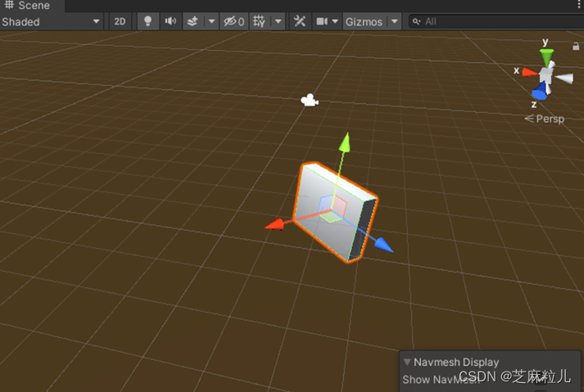Screen dimensions: 584x392
Task: Click the green Y move handle arrow
Action: tap(345, 142)
